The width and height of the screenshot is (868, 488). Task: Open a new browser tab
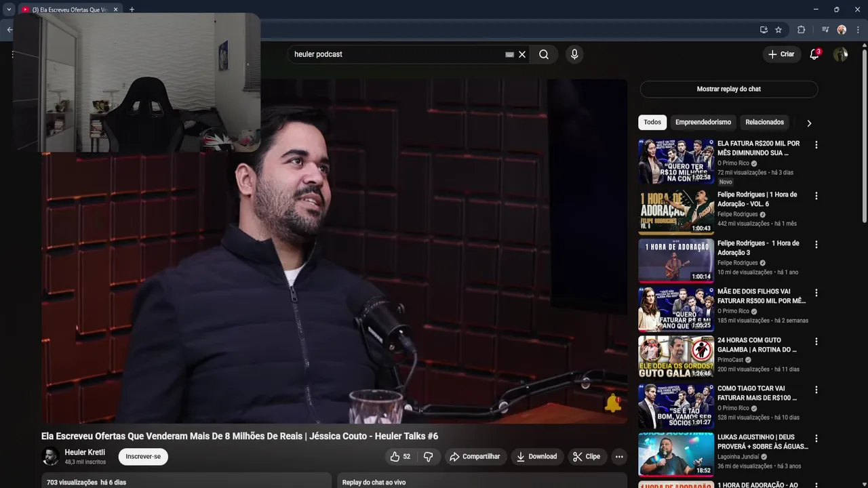click(132, 9)
